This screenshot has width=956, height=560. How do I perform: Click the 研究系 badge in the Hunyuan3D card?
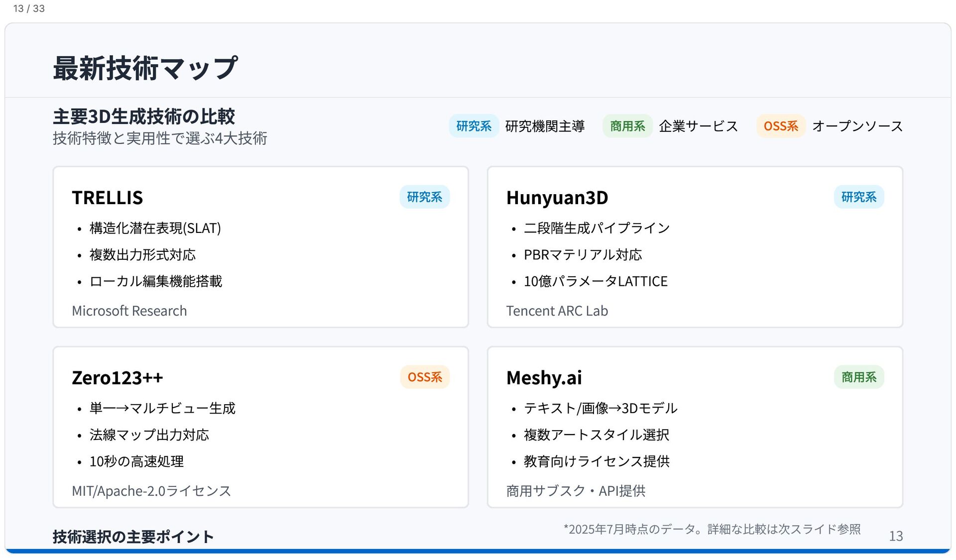tap(859, 197)
